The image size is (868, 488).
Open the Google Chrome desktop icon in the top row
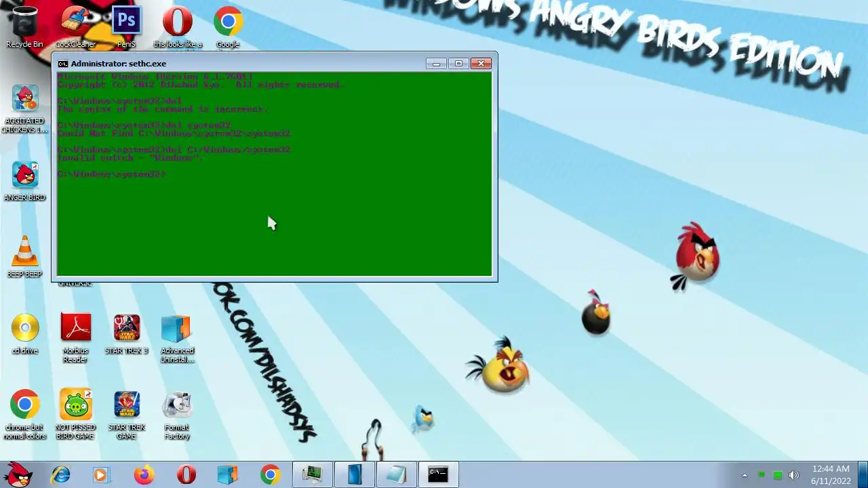point(228,26)
